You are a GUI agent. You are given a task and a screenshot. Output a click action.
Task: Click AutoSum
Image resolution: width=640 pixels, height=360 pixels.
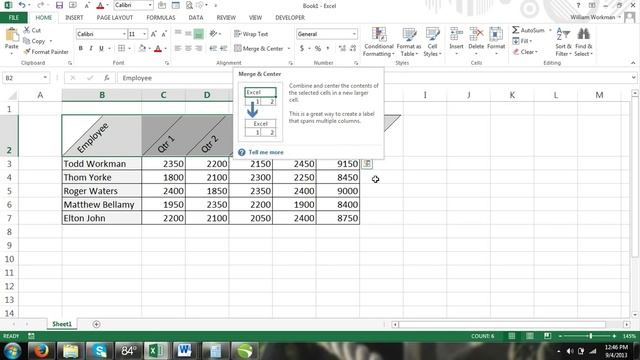[x=529, y=30]
